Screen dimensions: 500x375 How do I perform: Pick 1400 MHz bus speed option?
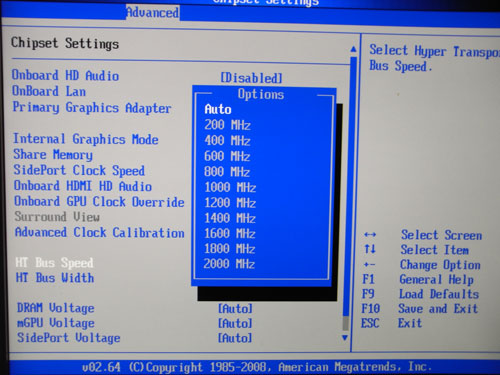(x=230, y=218)
